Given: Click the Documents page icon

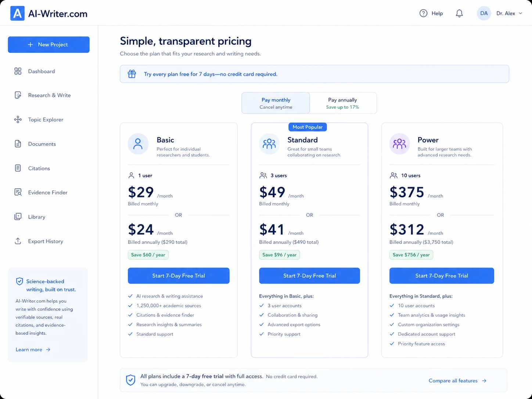Looking at the screenshot, I should pos(18,144).
